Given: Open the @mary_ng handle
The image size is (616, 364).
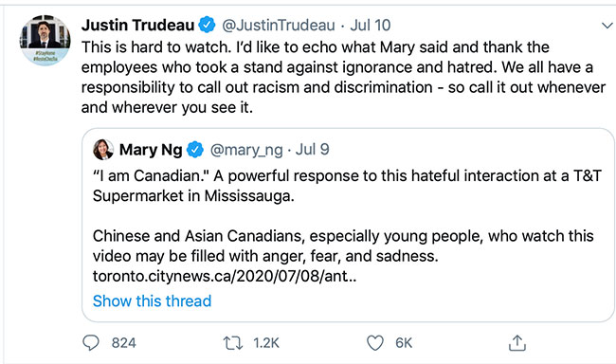Looking at the screenshot, I should (x=246, y=150).
